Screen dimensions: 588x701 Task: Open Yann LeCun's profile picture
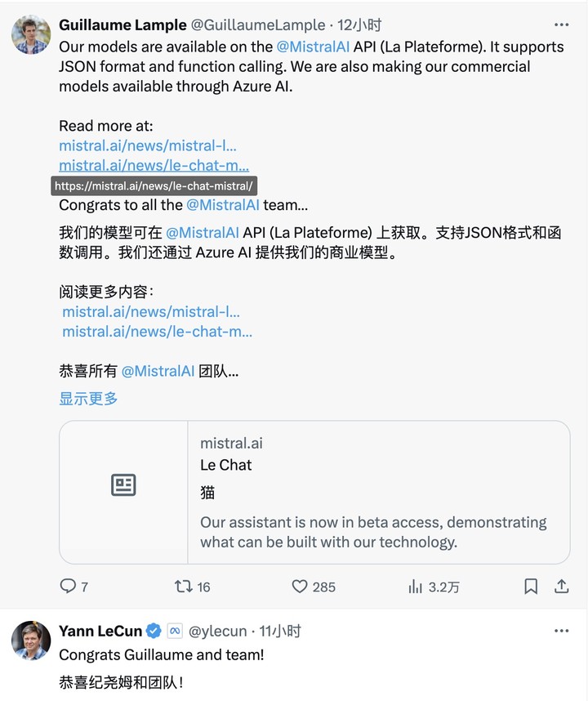[31, 641]
